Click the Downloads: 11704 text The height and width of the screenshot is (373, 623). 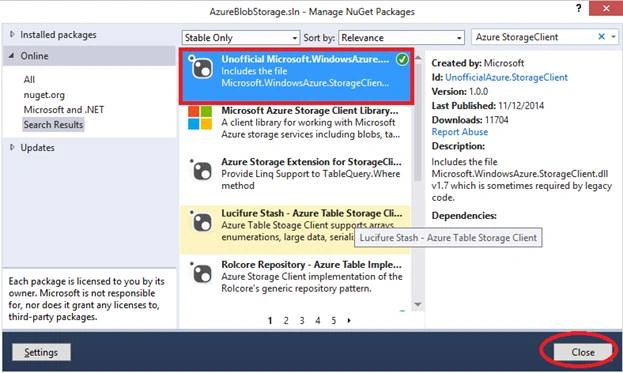[470, 120]
